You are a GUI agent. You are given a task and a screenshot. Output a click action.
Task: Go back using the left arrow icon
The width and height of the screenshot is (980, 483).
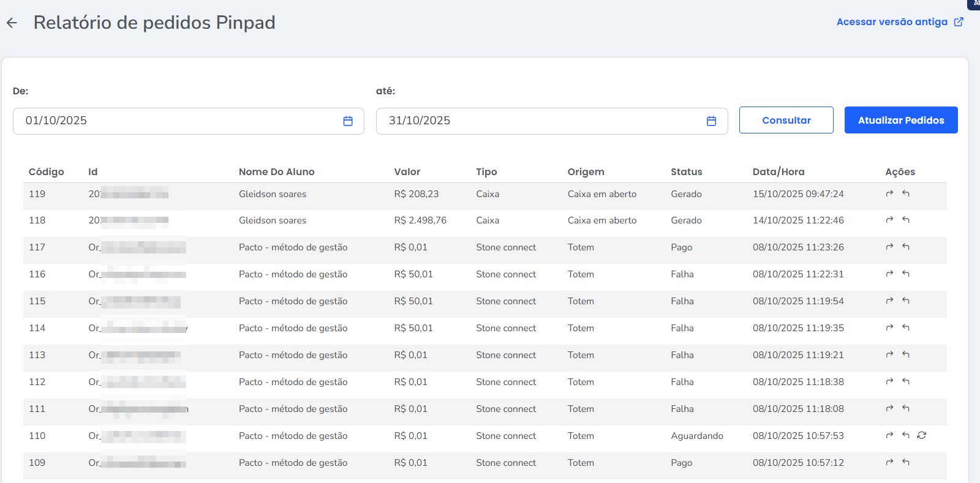12,23
